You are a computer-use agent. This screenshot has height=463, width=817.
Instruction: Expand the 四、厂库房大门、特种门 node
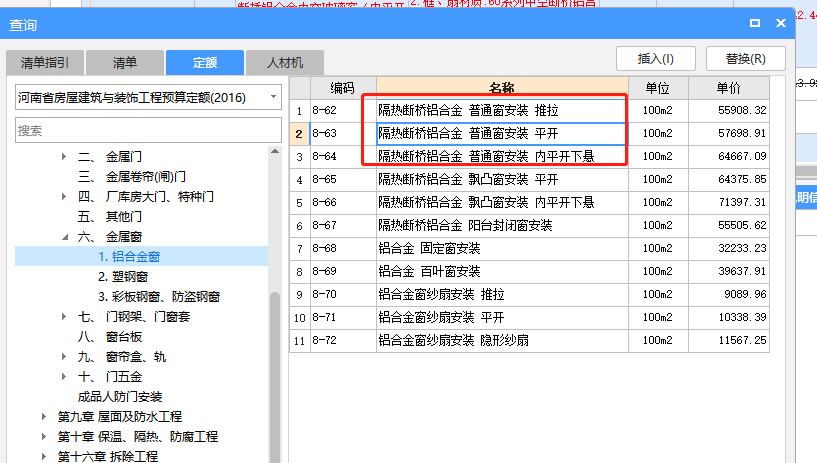(64, 196)
